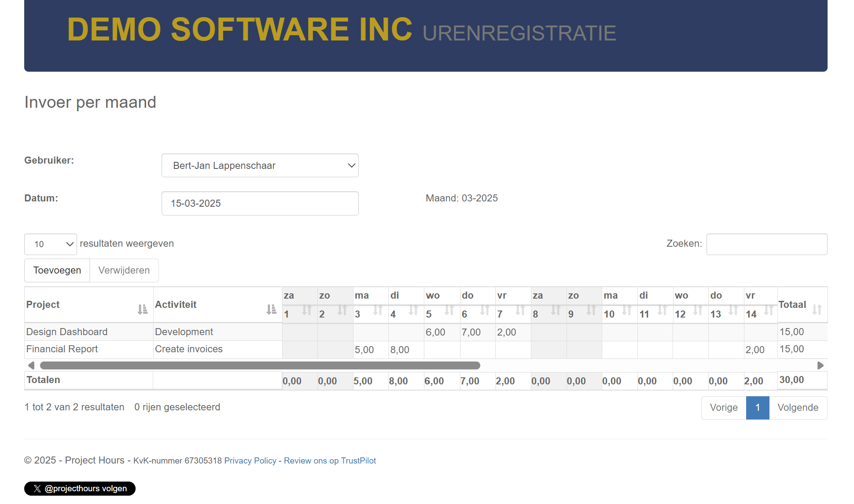Open the Gebruiker dropdown for Bert-Jan Lappenschaar
Image resolution: width=854 pixels, height=504 pixels.
(x=260, y=165)
